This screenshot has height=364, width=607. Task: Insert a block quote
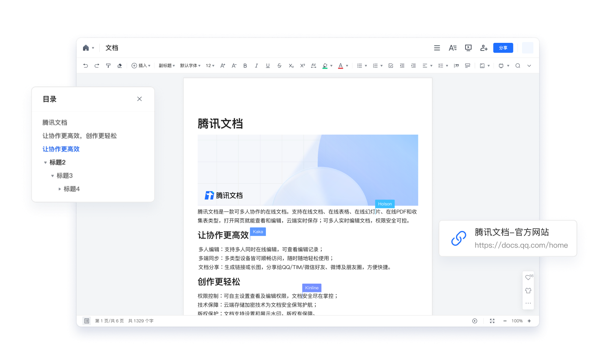coord(456,66)
